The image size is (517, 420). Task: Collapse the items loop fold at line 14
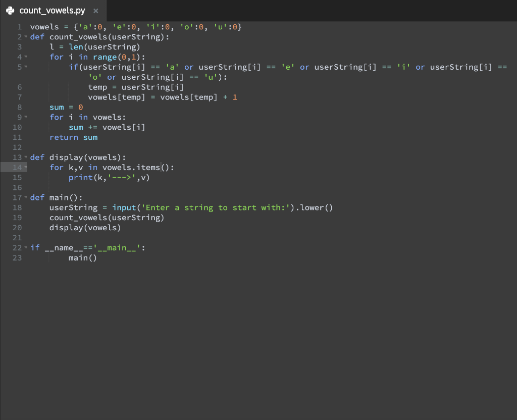tap(26, 167)
